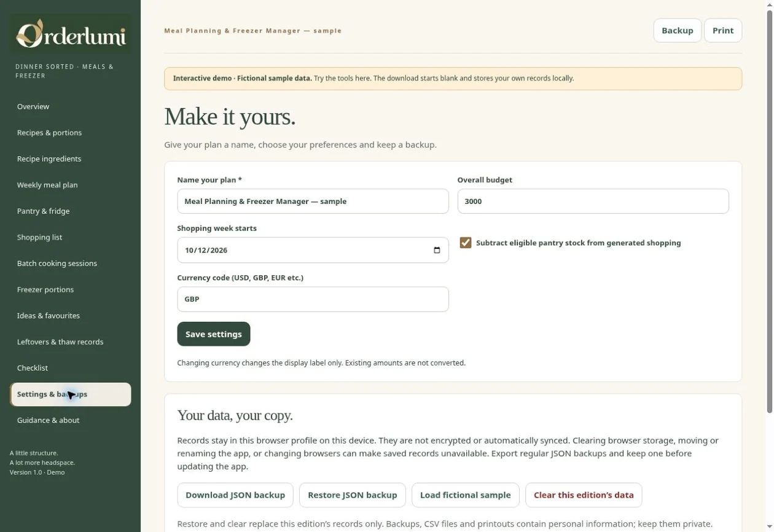
Task: Open Guidance & about
Action: (x=70, y=420)
